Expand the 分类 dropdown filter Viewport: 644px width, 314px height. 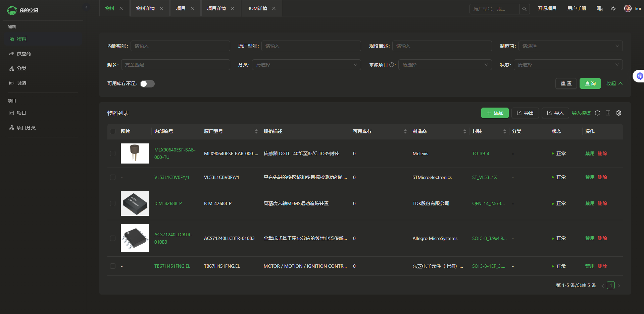(x=306, y=65)
